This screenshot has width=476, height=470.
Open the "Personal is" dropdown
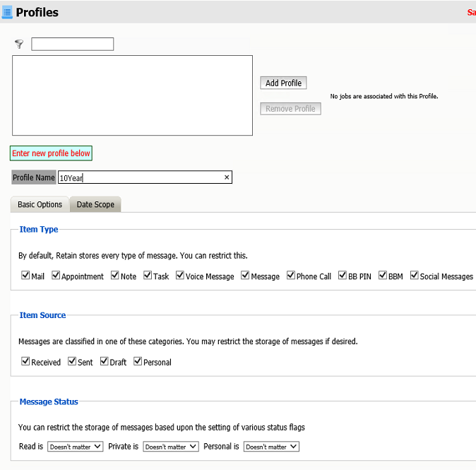(271, 447)
